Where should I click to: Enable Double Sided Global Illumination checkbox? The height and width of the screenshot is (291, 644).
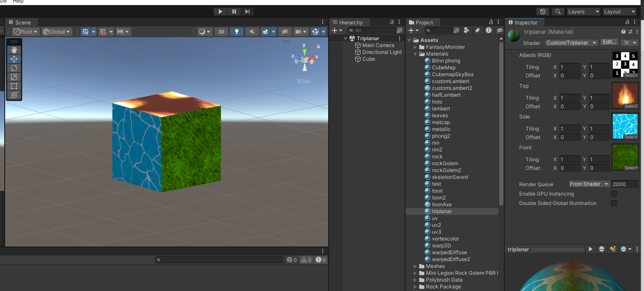click(614, 203)
